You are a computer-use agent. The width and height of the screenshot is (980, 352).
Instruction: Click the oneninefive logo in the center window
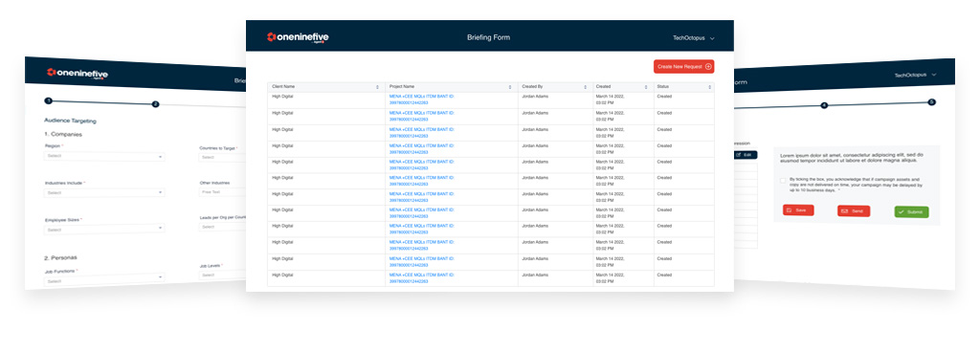pos(298,37)
